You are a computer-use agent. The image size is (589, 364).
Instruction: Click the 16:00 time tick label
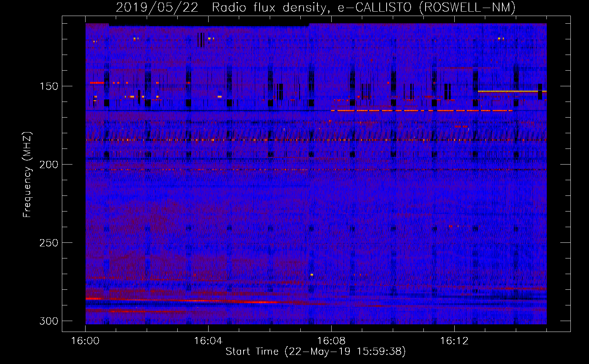85,341
